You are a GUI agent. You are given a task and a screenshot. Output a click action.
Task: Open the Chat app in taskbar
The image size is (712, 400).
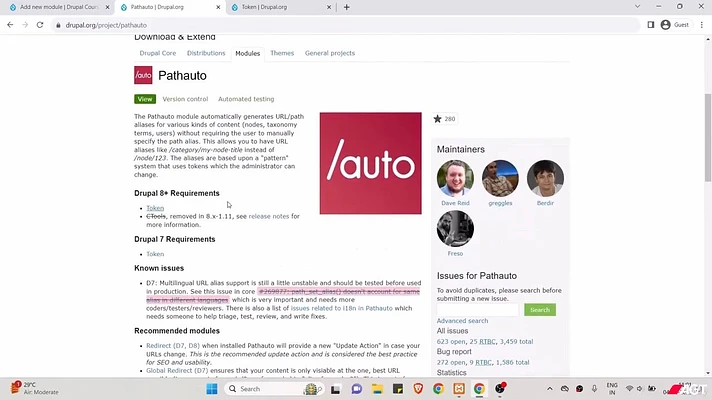point(356,389)
